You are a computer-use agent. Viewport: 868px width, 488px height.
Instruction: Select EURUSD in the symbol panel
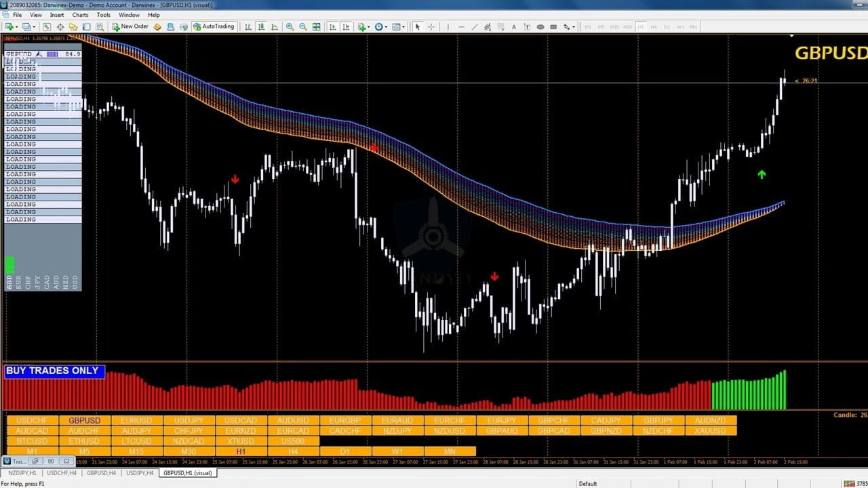136,420
